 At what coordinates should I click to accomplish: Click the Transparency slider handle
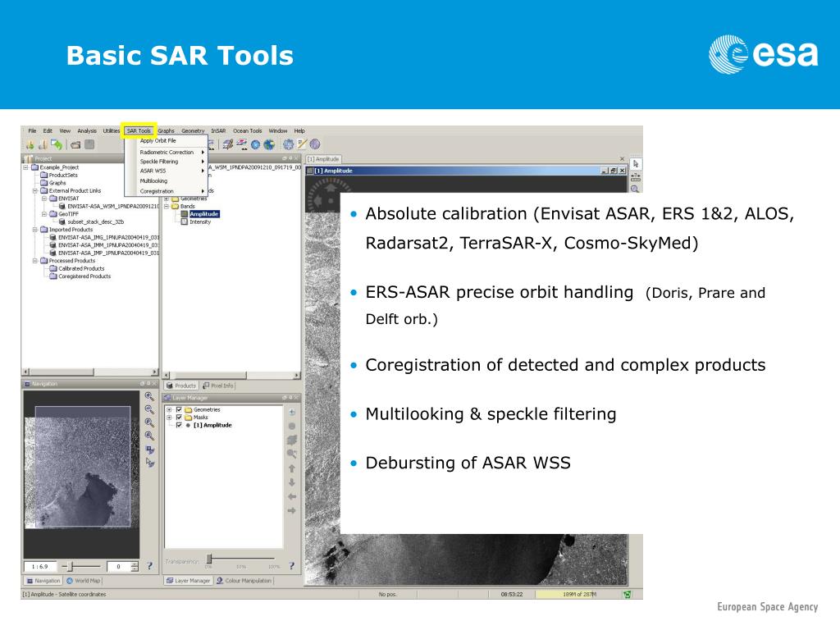pyautogui.click(x=209, y=559)
